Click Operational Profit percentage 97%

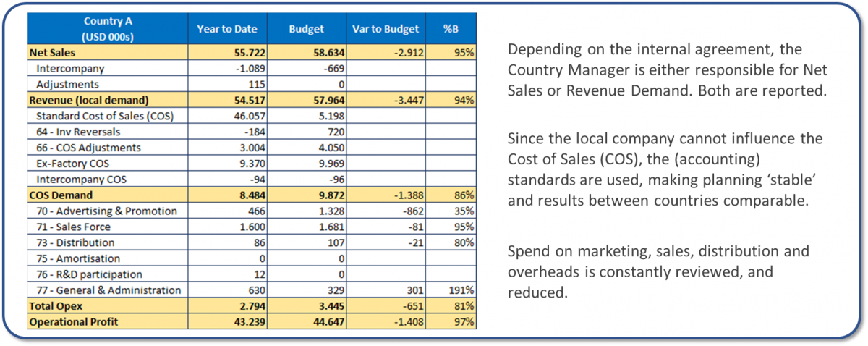click(464, 322)
